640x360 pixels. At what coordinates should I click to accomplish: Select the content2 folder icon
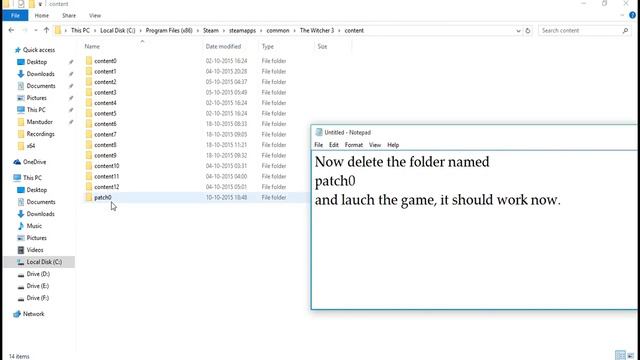tap(89, 82)
